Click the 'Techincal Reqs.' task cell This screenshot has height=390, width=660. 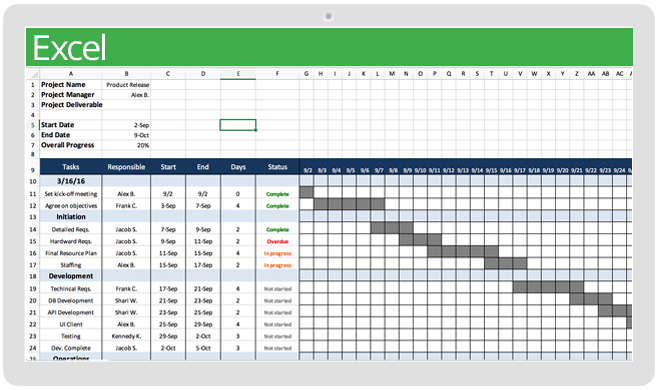(x=71, y=289)
